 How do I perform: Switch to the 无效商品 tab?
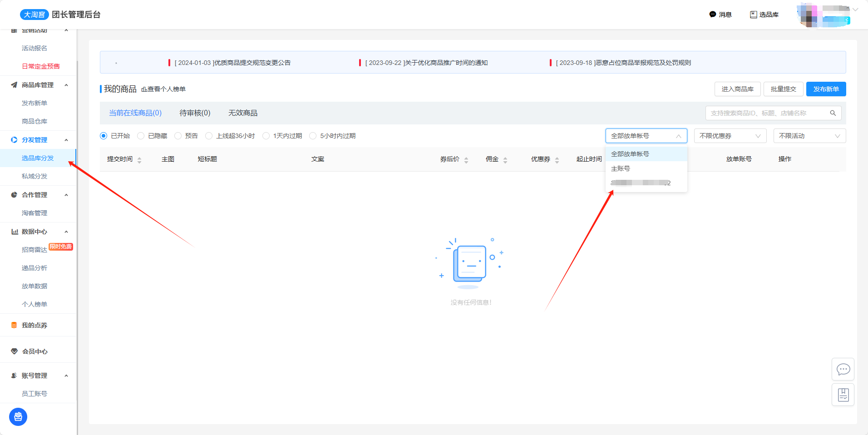[x=242, y=113]
